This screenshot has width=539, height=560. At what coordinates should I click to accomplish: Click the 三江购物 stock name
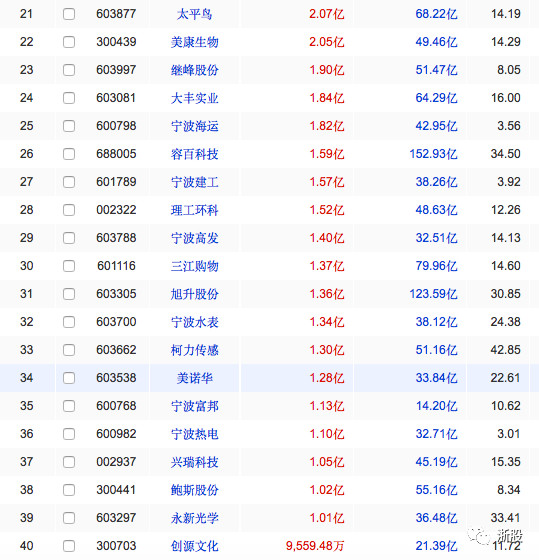point(194,266)
